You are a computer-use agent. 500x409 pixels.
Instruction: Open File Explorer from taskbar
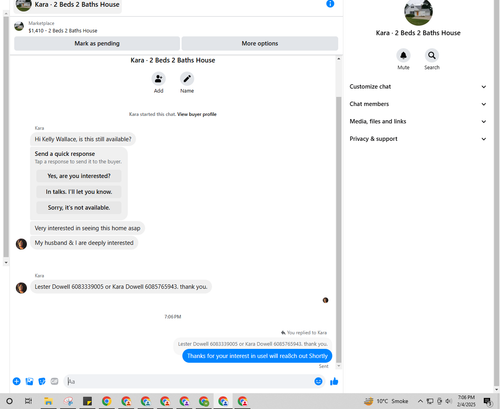click(x=49, y=401)
